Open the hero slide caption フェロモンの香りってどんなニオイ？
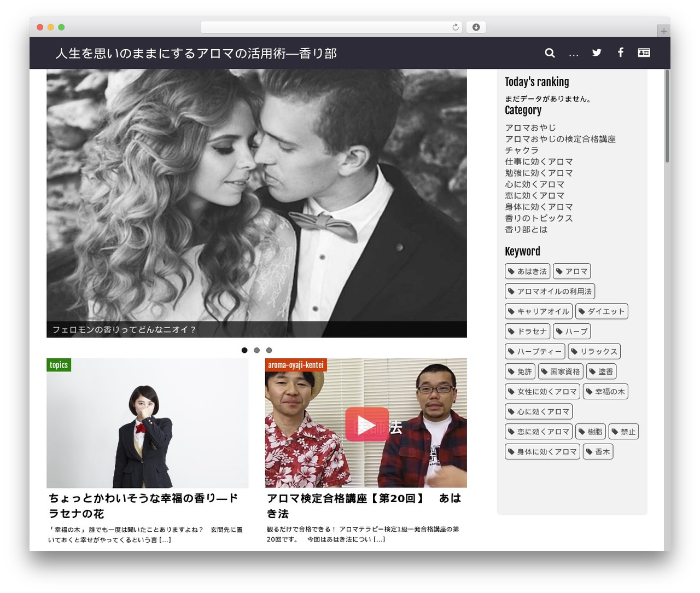Screen dimensions: 700x593 tap(124, 329)
